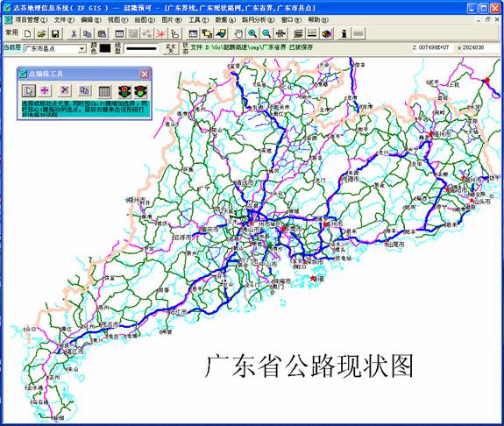This screenshot has width=504, height=426.
Task: Click the red starburst toolbar icon
Action: tap(160, 33)
